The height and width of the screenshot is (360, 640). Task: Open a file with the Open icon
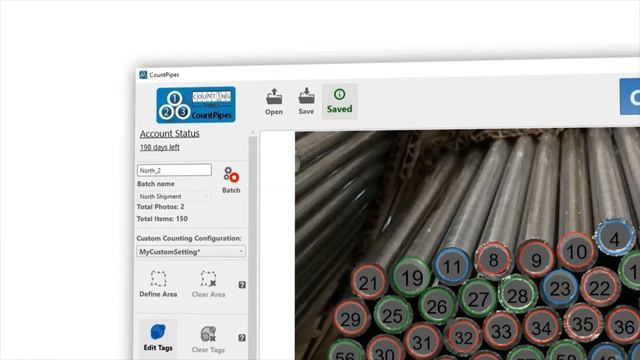pyautogui.click(x=273, y=101)
